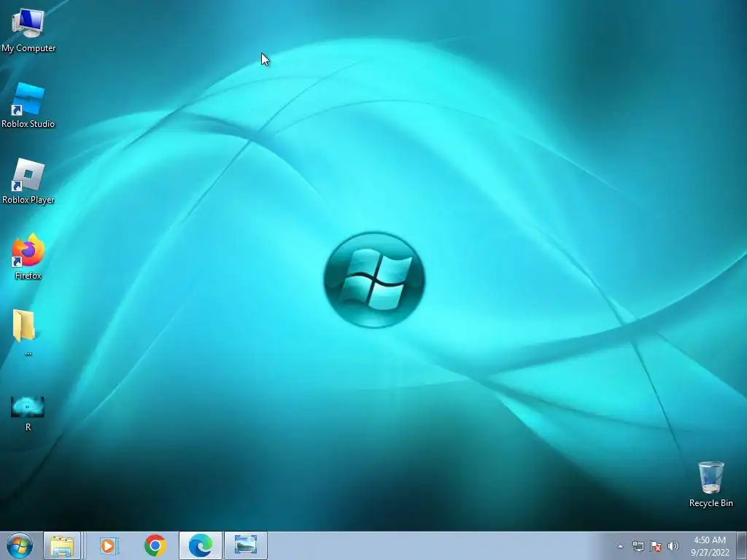
Task: Select the Roblox Studio shortcut
Action: (x=28, y=106)
